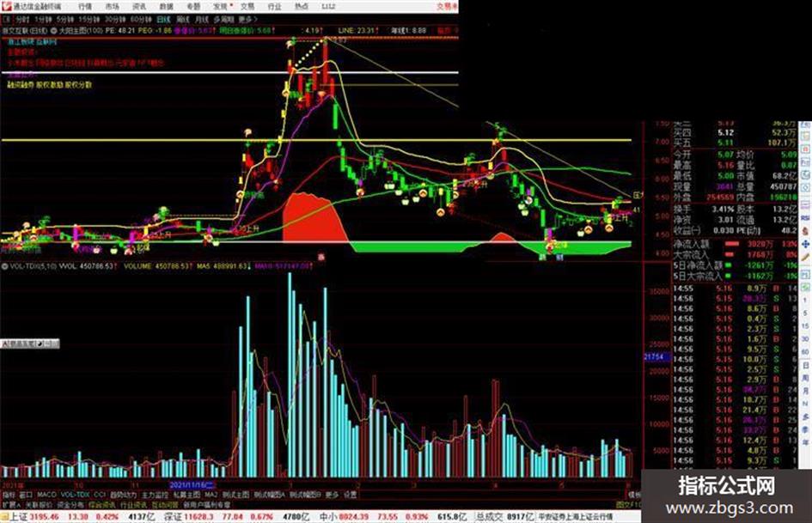Select the VOL-TDX indicator tab
The height and width of the screenshot is (523, 812).
point(76,495)
